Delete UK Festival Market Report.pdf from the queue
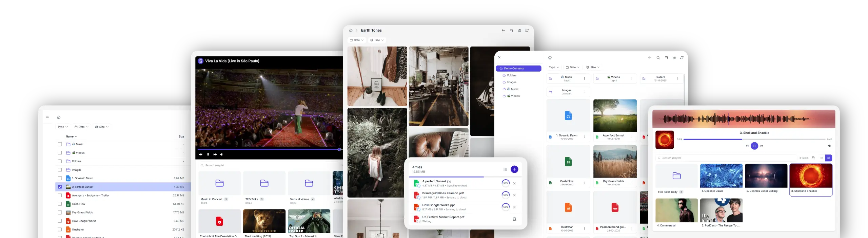The image size is (868, 238). (x=514, y=219)
